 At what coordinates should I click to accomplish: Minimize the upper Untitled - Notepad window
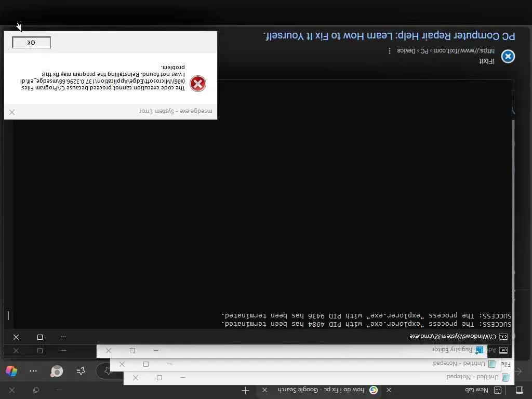[169, 364]
